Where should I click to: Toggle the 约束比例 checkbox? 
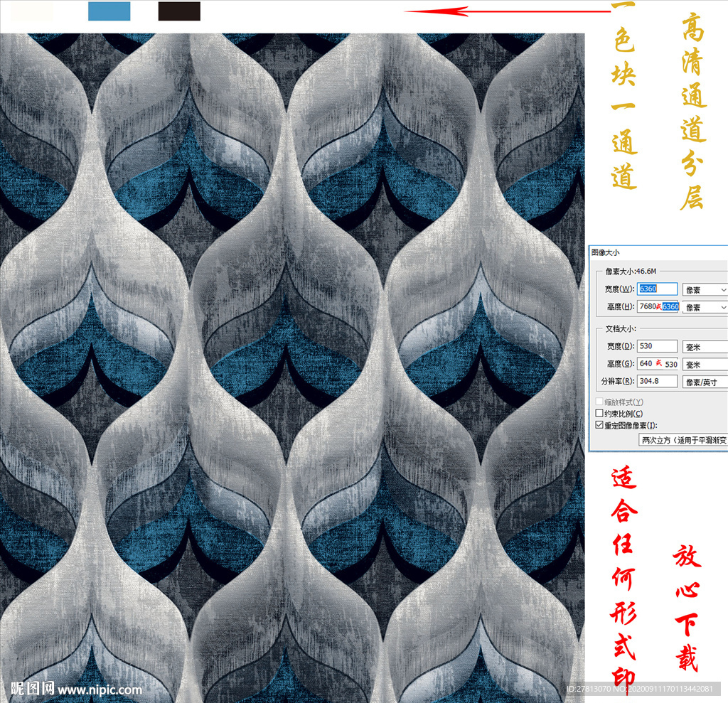pos(599,413)
